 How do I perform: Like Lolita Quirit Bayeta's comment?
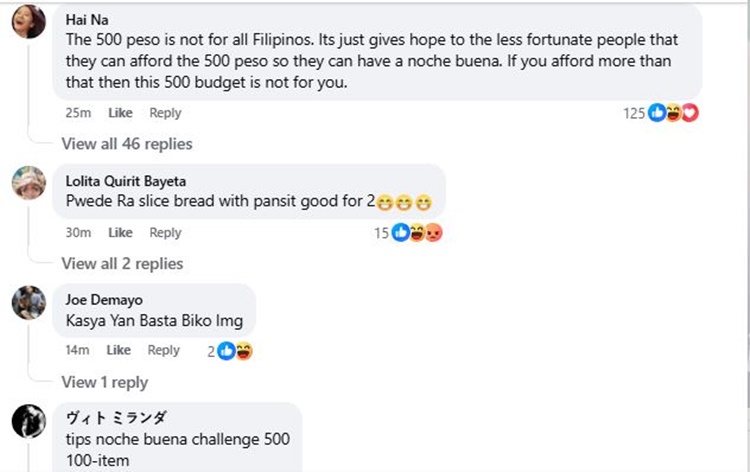120,232
